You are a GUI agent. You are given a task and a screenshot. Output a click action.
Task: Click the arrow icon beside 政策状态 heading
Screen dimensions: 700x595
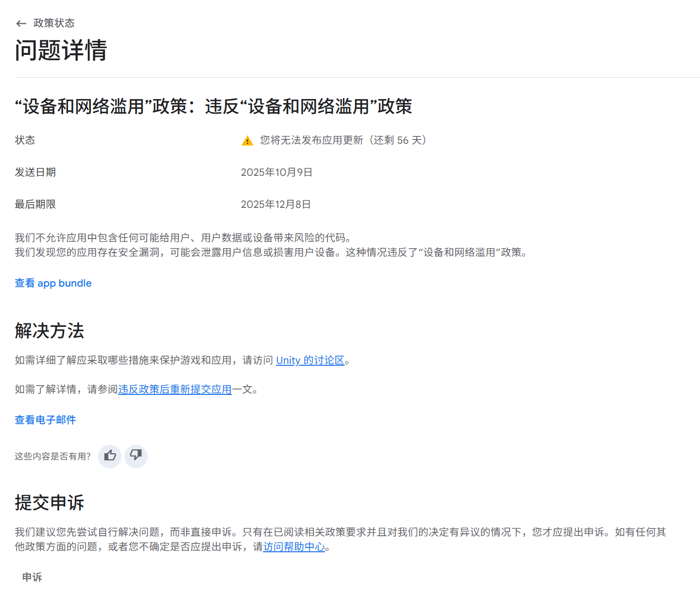(x=21, y=23)
